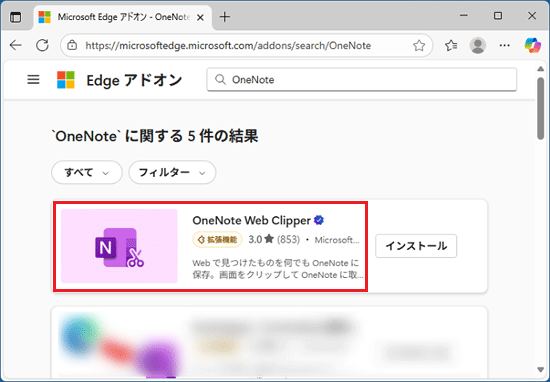Open the tab actions menu icon
The image size is (550, 382).
pyautogui.click(x=15, y=17)
